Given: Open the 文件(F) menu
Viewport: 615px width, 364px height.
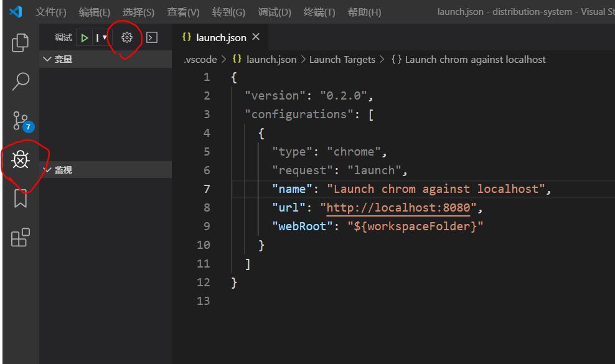Looking at the screenshot, I should [x=50, y=12].
